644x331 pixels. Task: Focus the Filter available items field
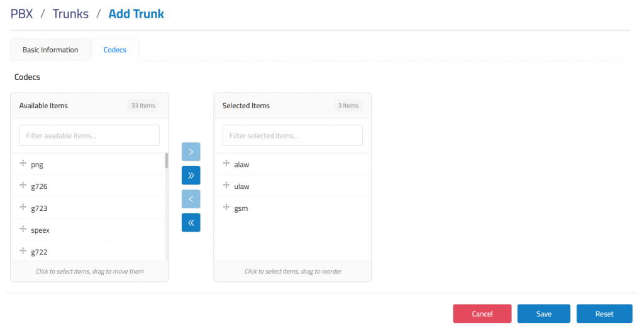pyautogui.click(x=89, y=135)
